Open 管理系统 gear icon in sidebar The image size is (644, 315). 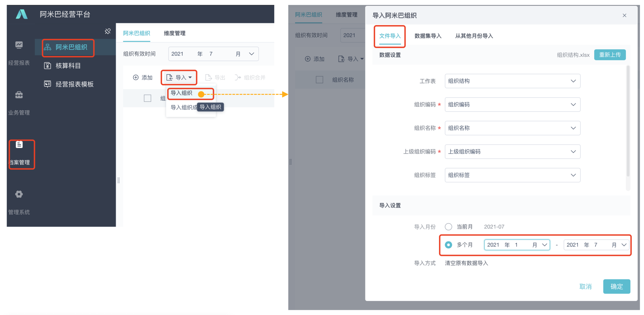[x=19, y=194]
